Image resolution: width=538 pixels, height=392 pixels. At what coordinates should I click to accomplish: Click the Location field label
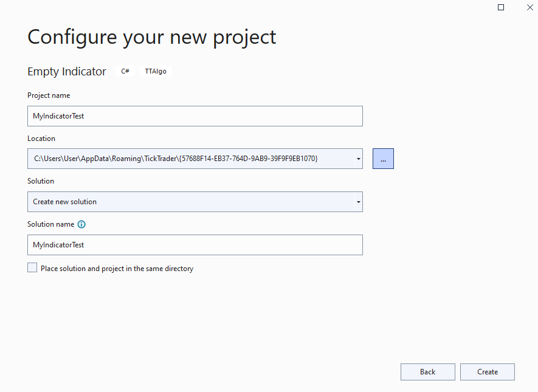(x=41, y=138)
